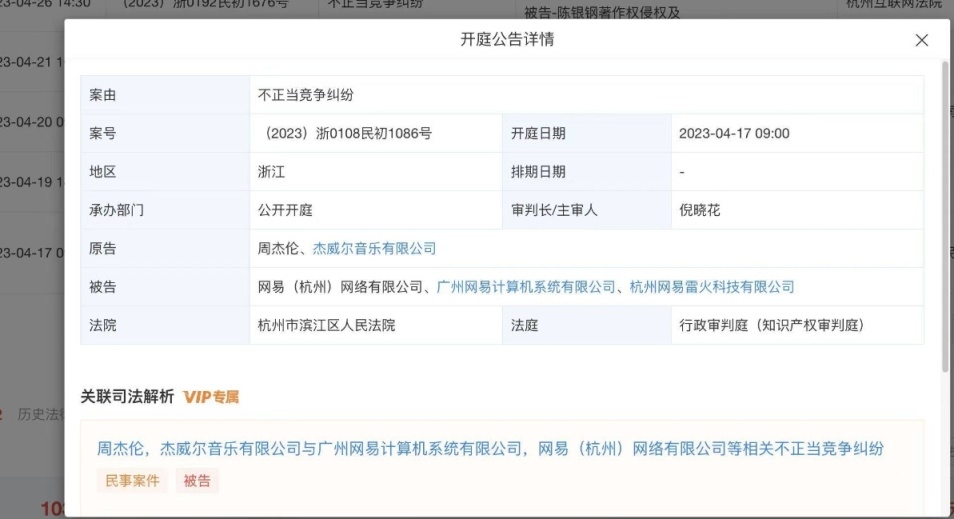Click the 排期日期 label cell
This screenshot has width=954, height=519.
[587, 172]
